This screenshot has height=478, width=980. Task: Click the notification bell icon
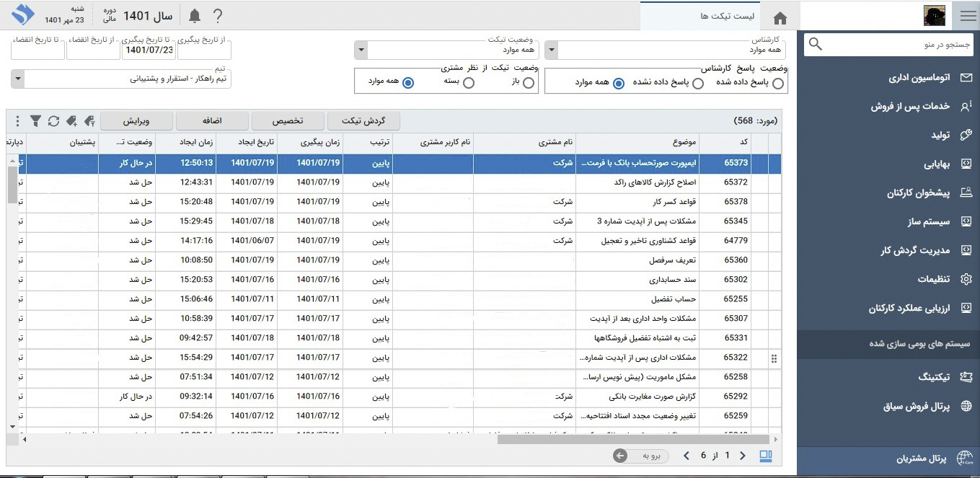pyautogui.click(x=195, y=16)
